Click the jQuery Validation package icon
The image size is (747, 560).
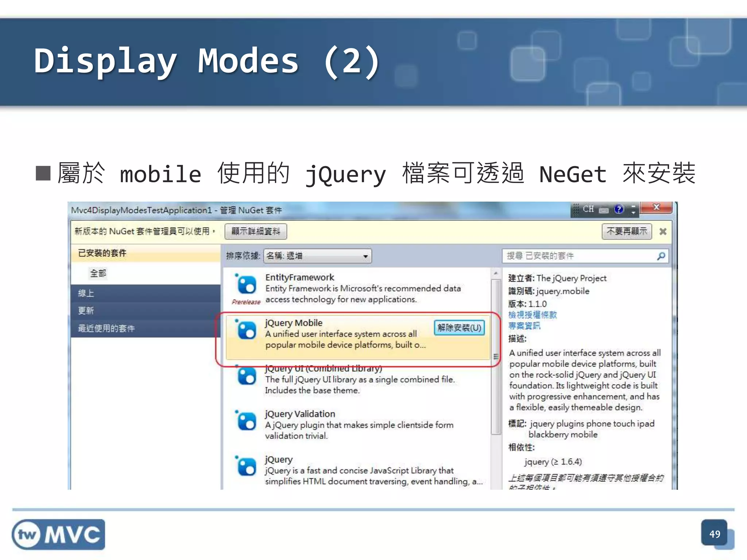[x=246, y=420]
